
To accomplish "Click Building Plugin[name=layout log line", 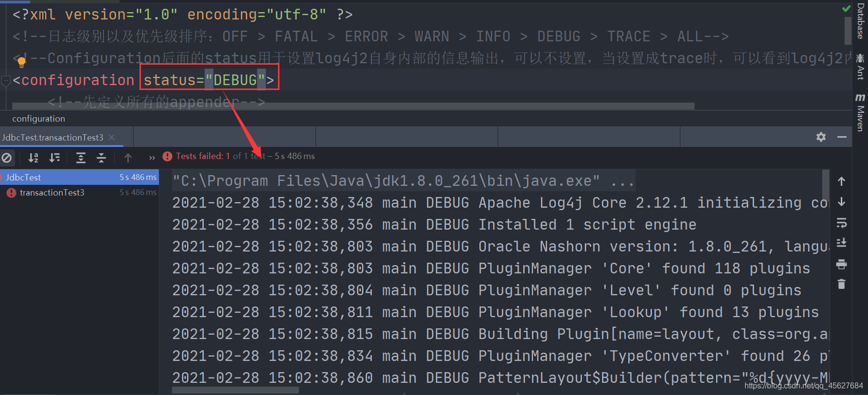I will pyautogui.click(x=501, y=334).
